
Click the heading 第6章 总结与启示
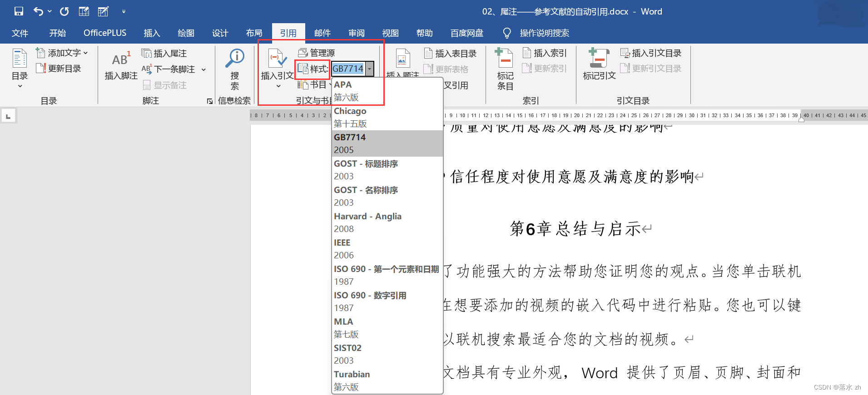[575, 229]
